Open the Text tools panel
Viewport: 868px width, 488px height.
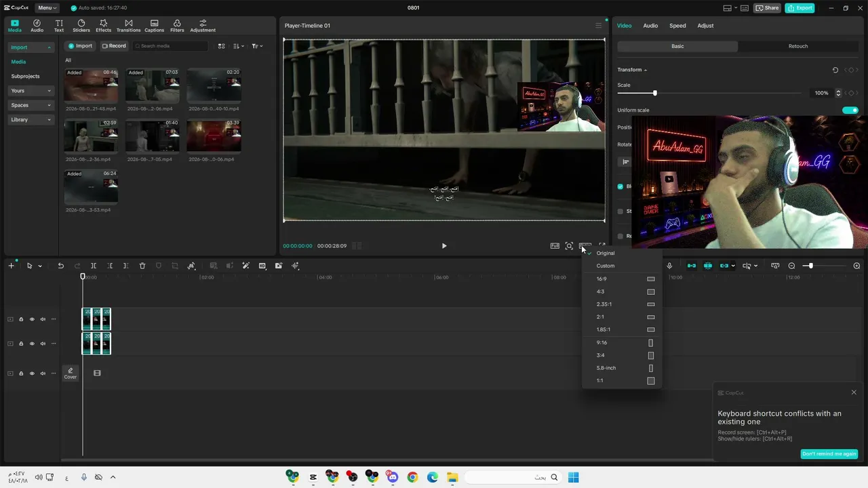pyautogui.click(x=59, y=26)
